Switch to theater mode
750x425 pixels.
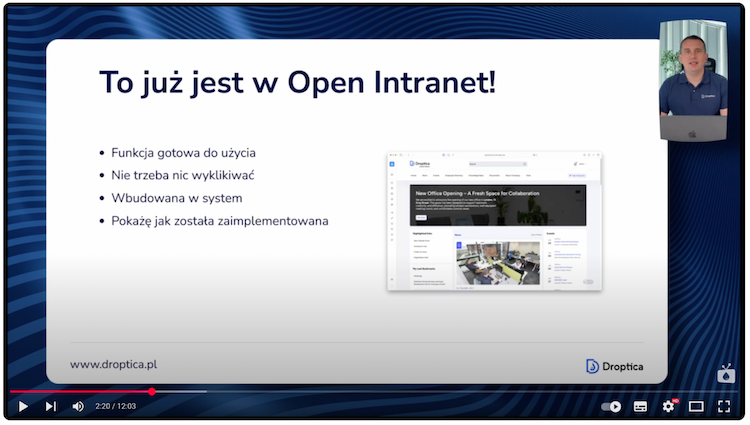click(x=696, y=406)
